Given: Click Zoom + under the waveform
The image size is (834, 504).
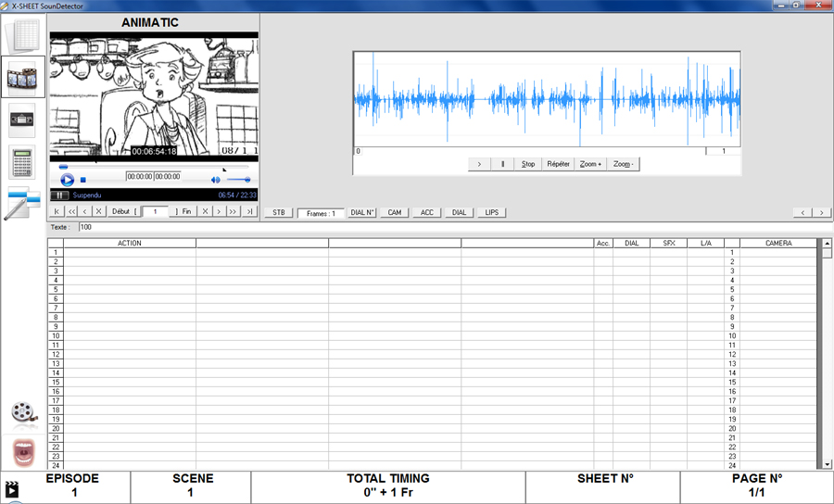Looking at the screenshot, I should [x=590, y=164].
